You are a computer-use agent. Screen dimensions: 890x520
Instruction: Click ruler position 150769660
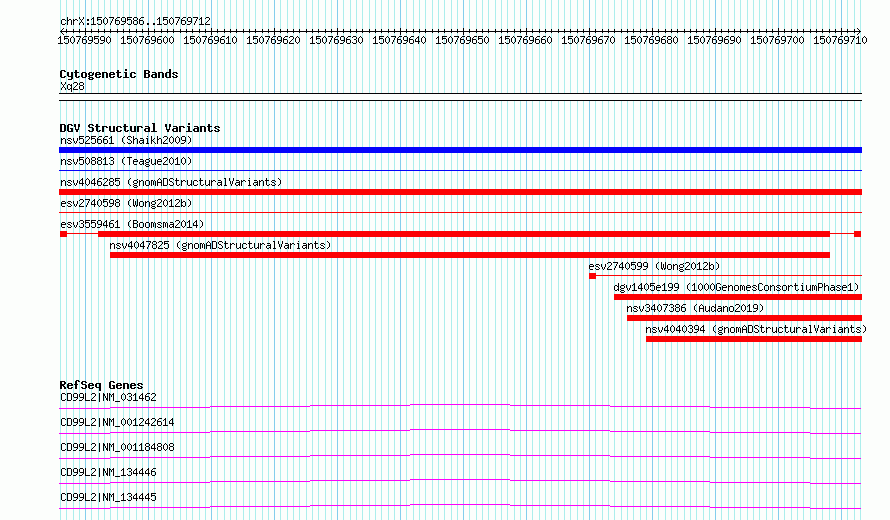coord(526,40)
